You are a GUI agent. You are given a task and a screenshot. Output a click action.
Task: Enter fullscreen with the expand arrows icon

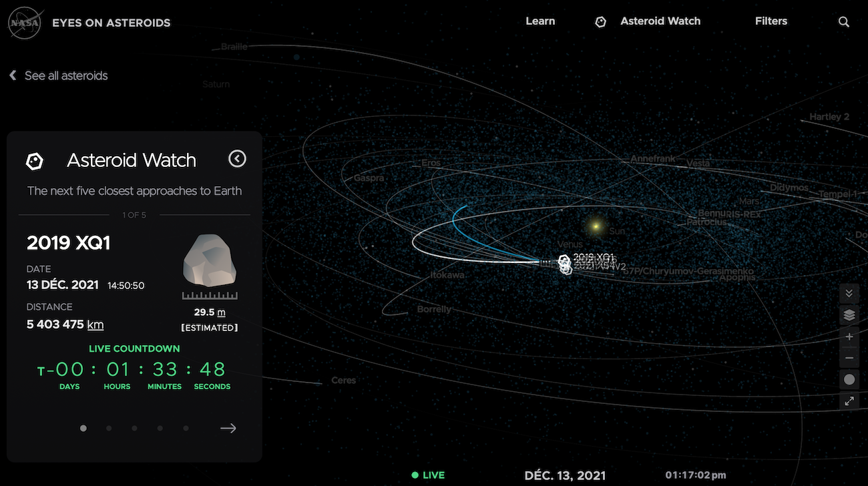pyautogui.click(x=849, y=401)
